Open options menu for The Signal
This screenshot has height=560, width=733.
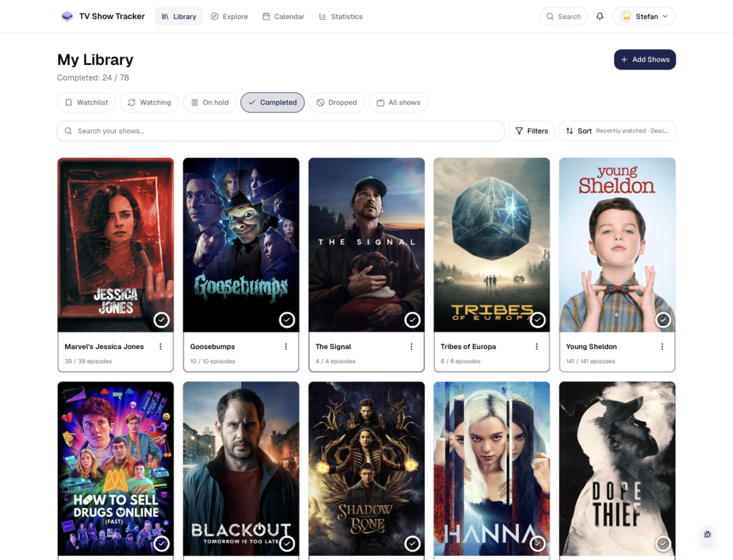point(411,347)
